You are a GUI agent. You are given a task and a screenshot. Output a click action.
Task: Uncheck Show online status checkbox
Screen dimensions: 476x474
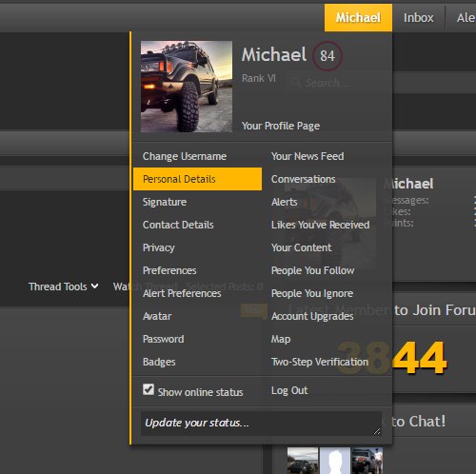[x=149, y=389]
